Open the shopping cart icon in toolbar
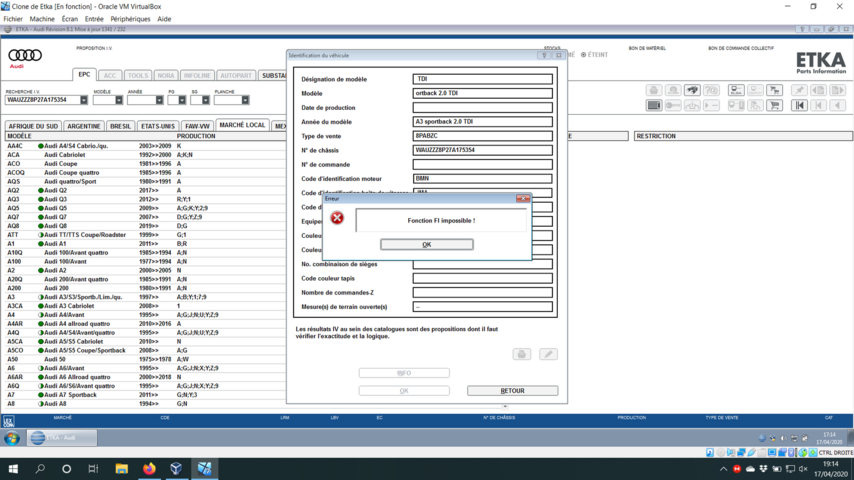This screenshot has width=854, height=480. click(x=774, y=105)
